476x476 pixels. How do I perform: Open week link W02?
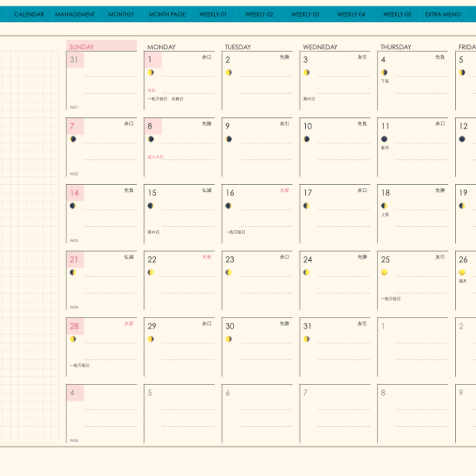(x=74, y=174)
